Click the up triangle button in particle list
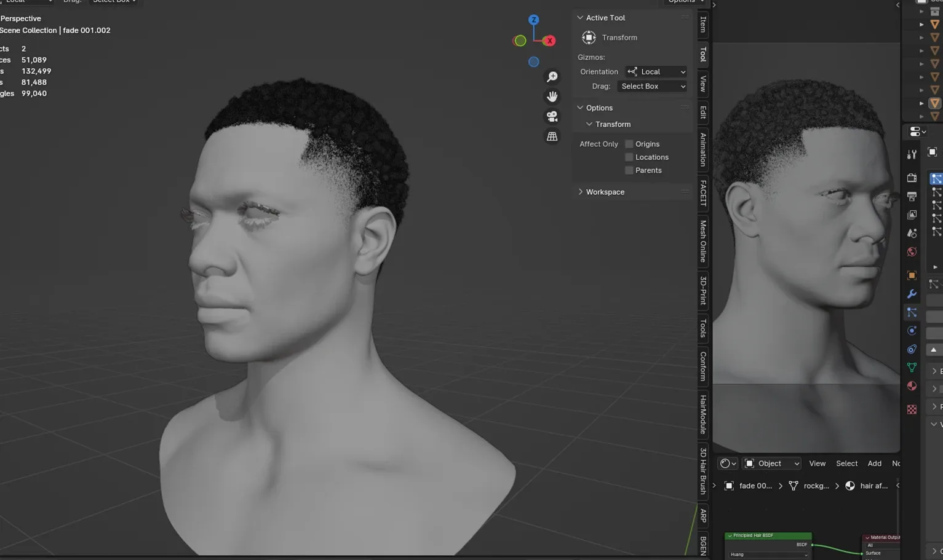Viewport: 943px width, 560px height. (934, 350)
